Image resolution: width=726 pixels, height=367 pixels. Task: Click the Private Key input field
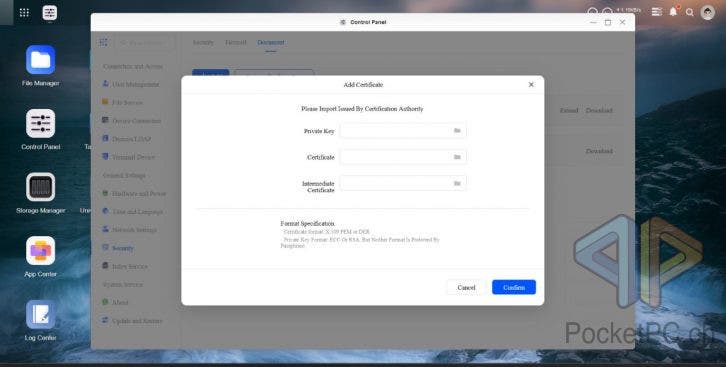click(403, 131)
